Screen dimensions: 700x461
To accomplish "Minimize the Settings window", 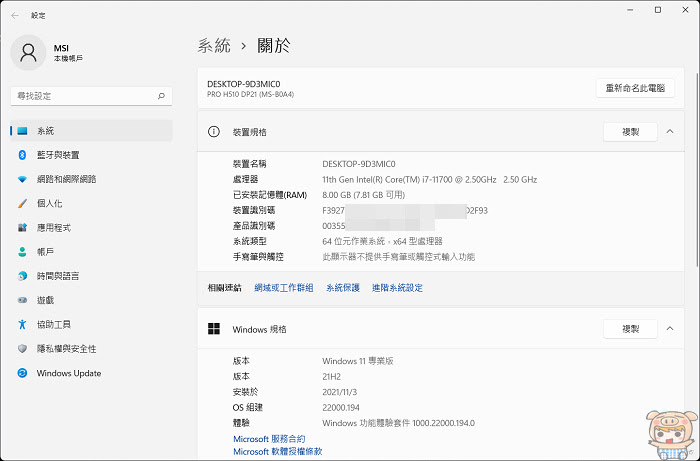I will [x=630, y=10].
